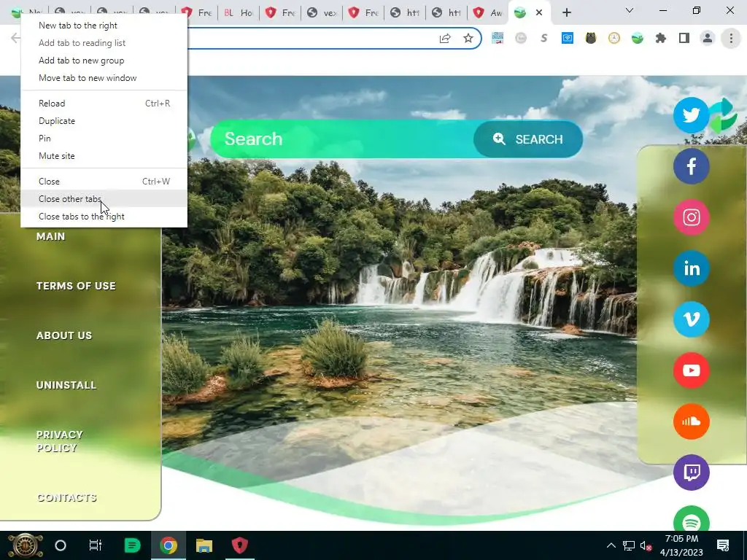Choose Pin in the context menu
Viewport: 747px width, 560px height.
[x=104, y=138]
